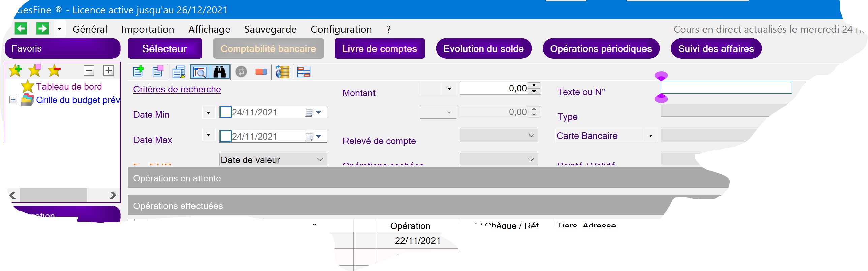Image resolution: width=868 pixels, height=271 pixels.
Task: Open the Relevé de compte dropdown
Action: (x=531, y=135)
